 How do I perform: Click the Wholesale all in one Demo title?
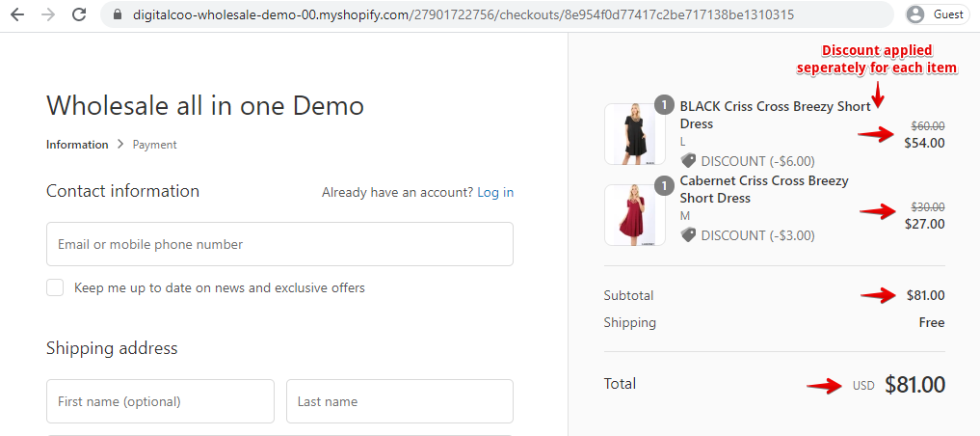pyautogui.click(x=205, y=105)
